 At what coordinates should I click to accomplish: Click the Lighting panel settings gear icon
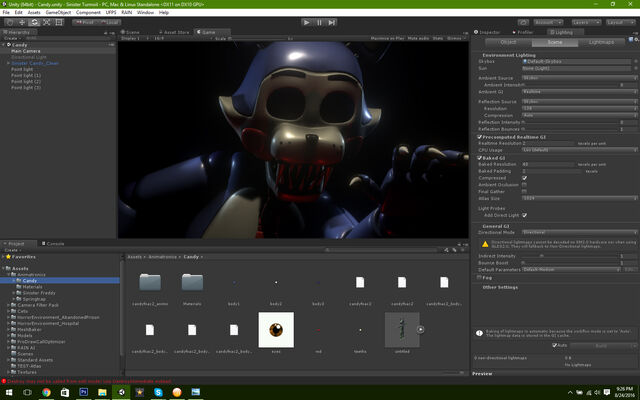point(637,40)
